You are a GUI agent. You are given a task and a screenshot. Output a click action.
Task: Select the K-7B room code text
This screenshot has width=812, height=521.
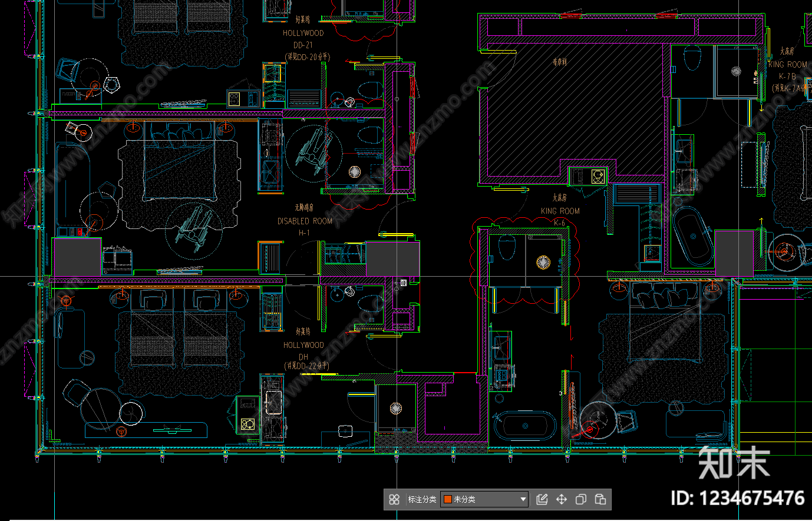(787, 76)
